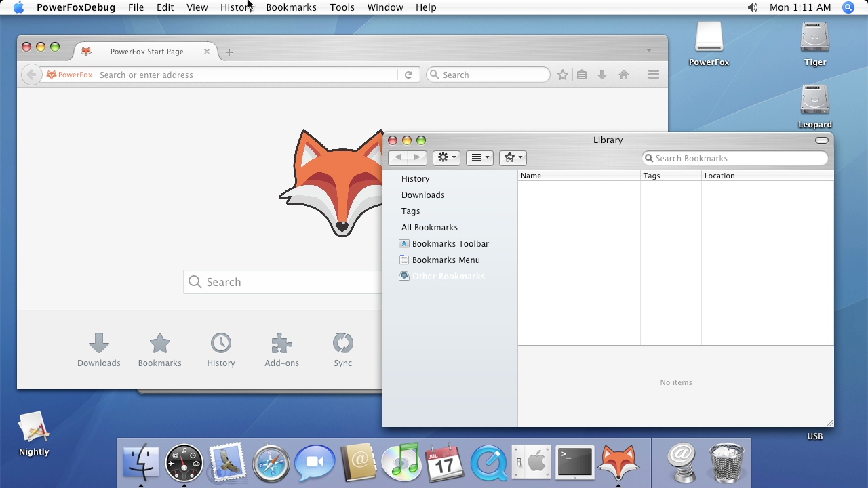This screenshot has width=868, height=488.
Task: Open Add-ons from the start page shortcuts
Action: (282, 350)
